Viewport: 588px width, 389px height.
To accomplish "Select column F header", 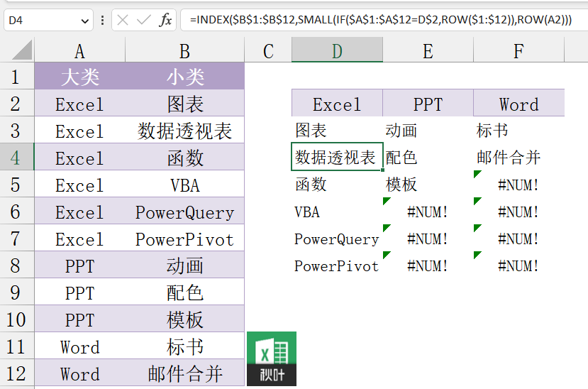I will [x=518, y=50].
